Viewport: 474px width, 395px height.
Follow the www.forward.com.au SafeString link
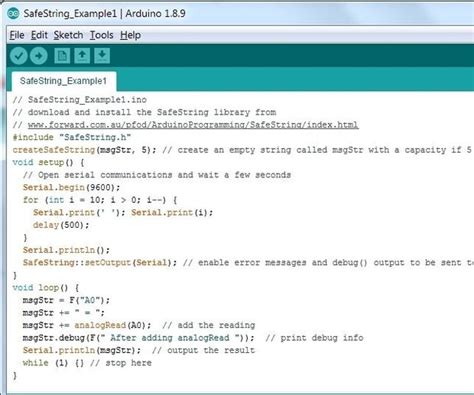(193, 125)
